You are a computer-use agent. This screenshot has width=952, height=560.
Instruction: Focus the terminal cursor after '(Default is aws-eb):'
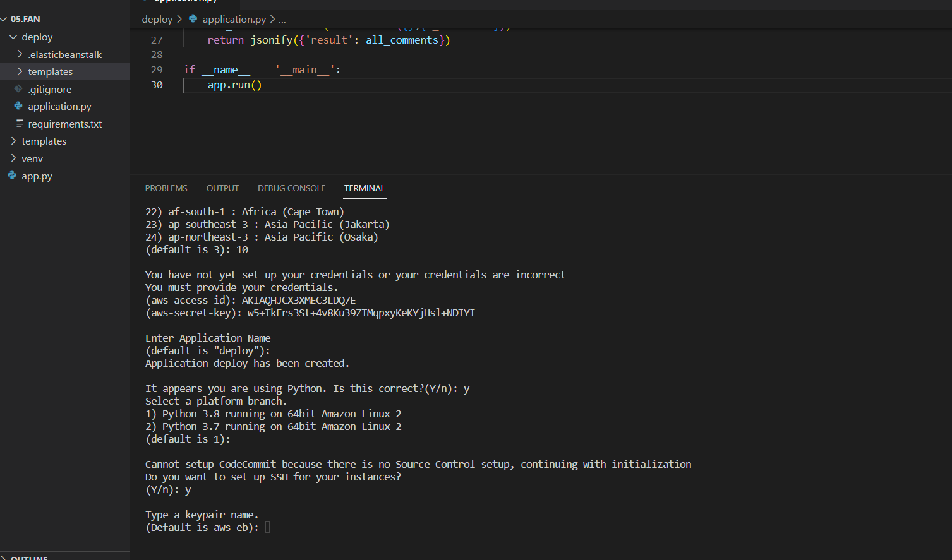coord(267,527)
